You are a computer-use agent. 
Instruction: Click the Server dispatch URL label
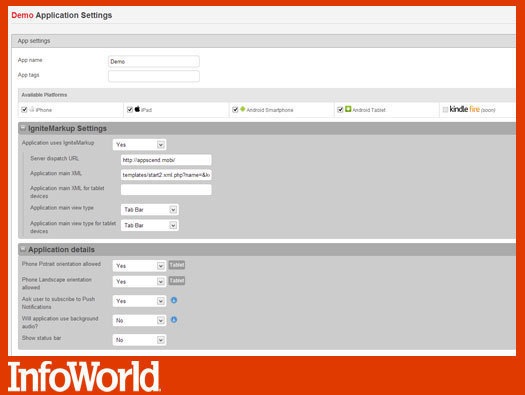point(54,158)
